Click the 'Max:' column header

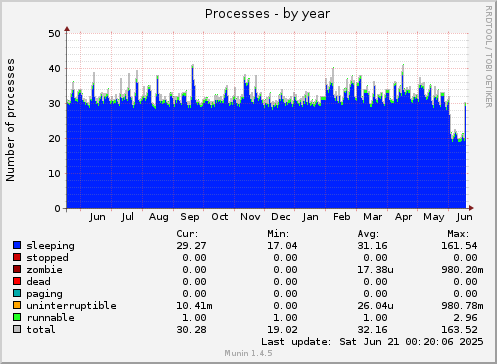pyautogui.click(x=458, y=234)
